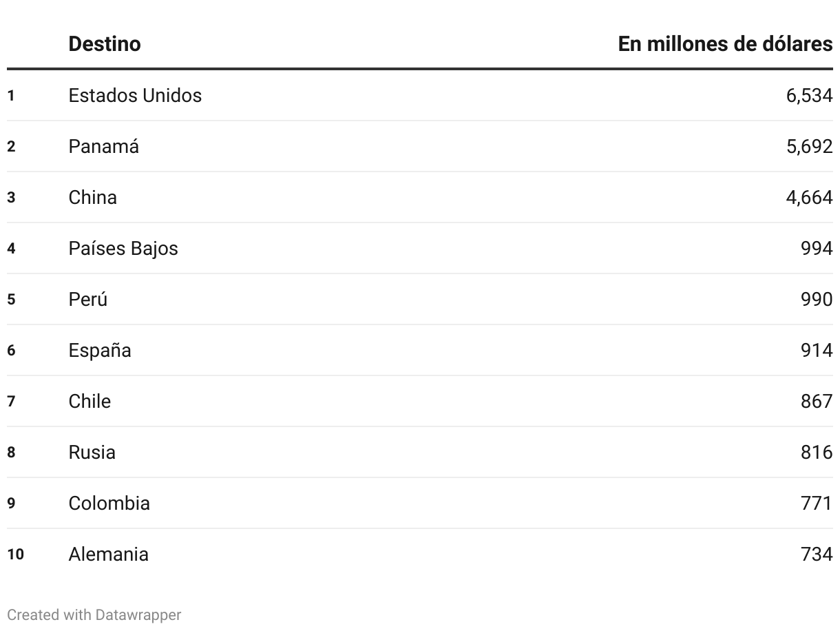The height and width of the screenshot is (631, 840).
Task: Click the Países Bajos row label
Action: 123,248
